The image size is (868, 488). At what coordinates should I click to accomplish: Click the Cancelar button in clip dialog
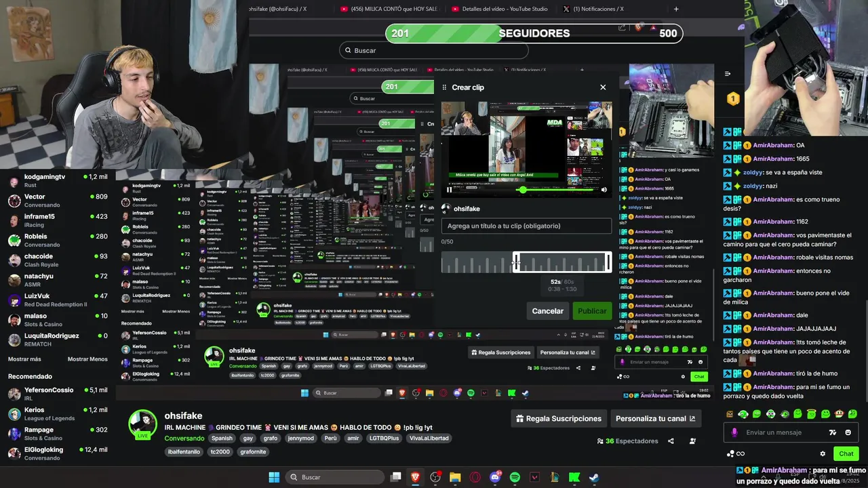click(x=547, y=311)
